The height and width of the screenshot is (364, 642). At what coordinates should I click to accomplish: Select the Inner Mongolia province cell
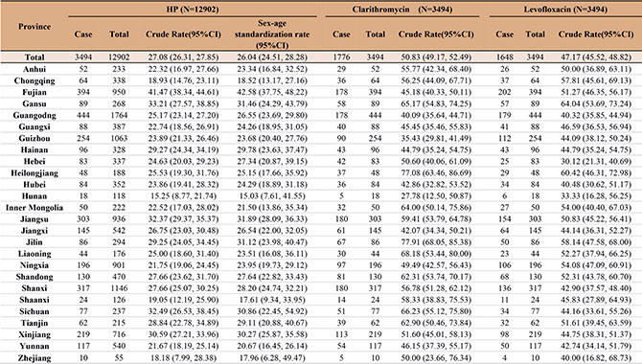click(x=34, y=208)
